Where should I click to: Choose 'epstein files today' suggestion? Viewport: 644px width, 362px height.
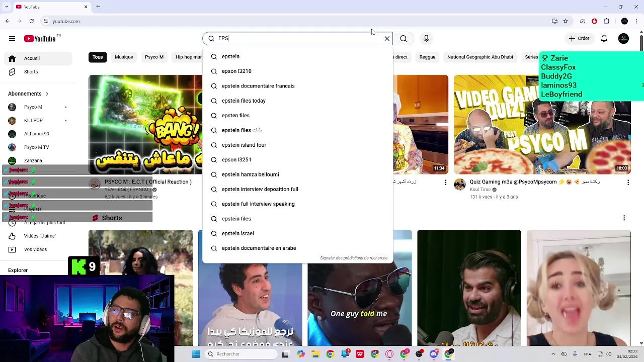pyautogui.click(x=297, y=101)
